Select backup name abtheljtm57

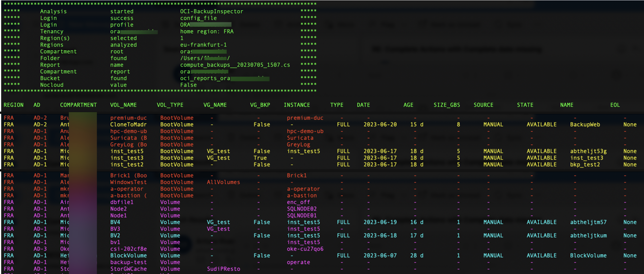pyautogui.click(x=588, y=222)
